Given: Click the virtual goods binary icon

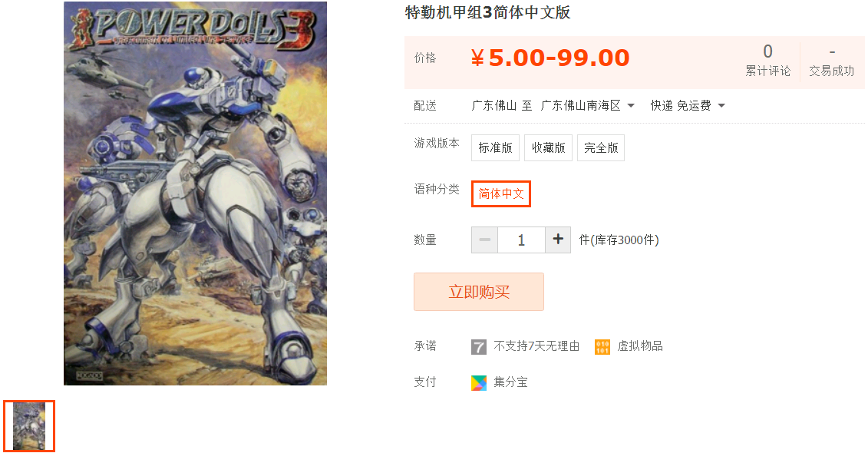Looking at the screenshot, I should tap(602, 347).
